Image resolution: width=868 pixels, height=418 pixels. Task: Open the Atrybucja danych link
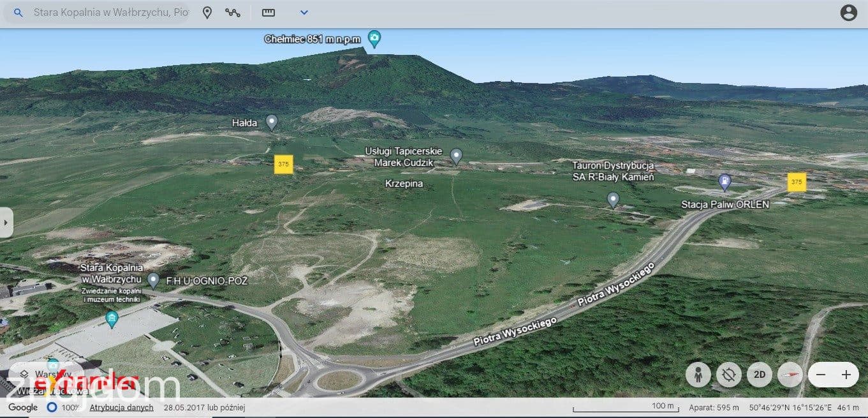pyautogui.click(x=121, y=407)
